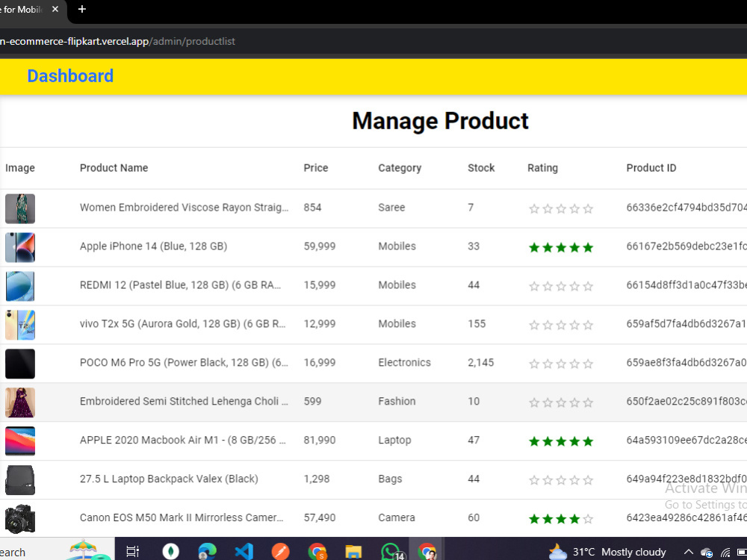This screenshot has height=560, width=747.
Task: Switch to the active Chrome profile window
Action: [427, 552]
